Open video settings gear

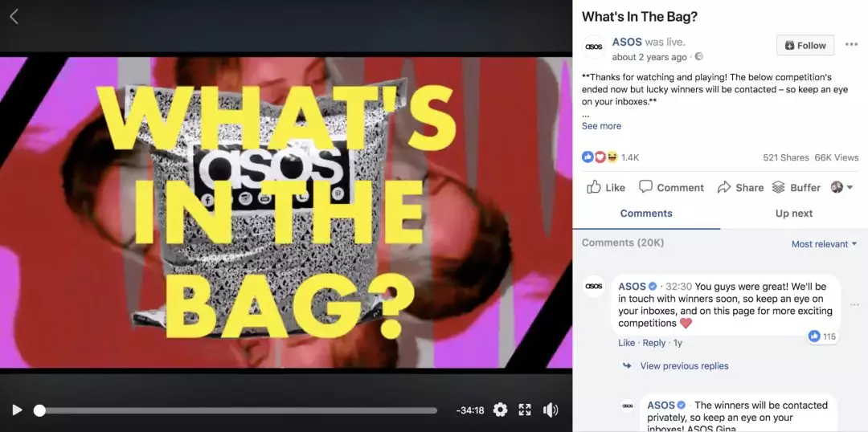[x=500, y=410]
